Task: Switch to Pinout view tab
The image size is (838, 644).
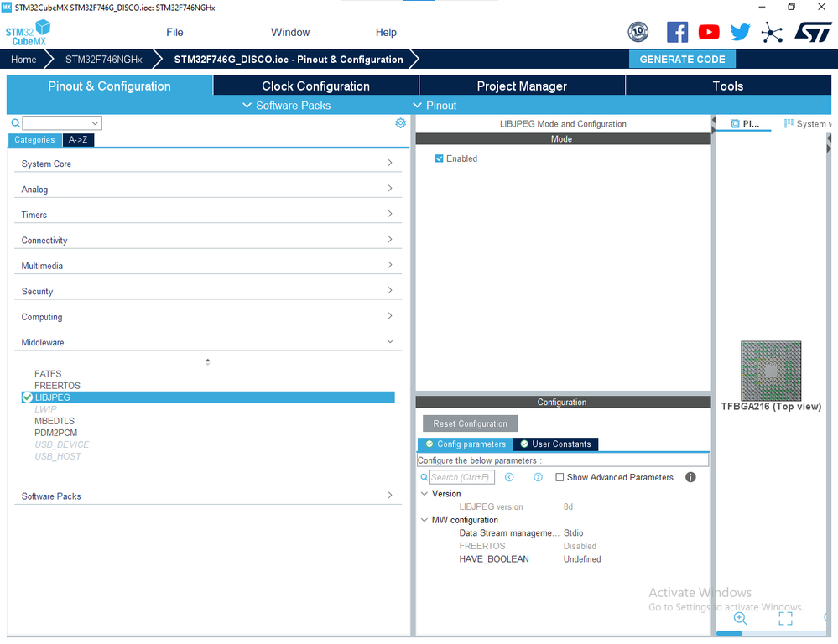Action: point(745,124)
